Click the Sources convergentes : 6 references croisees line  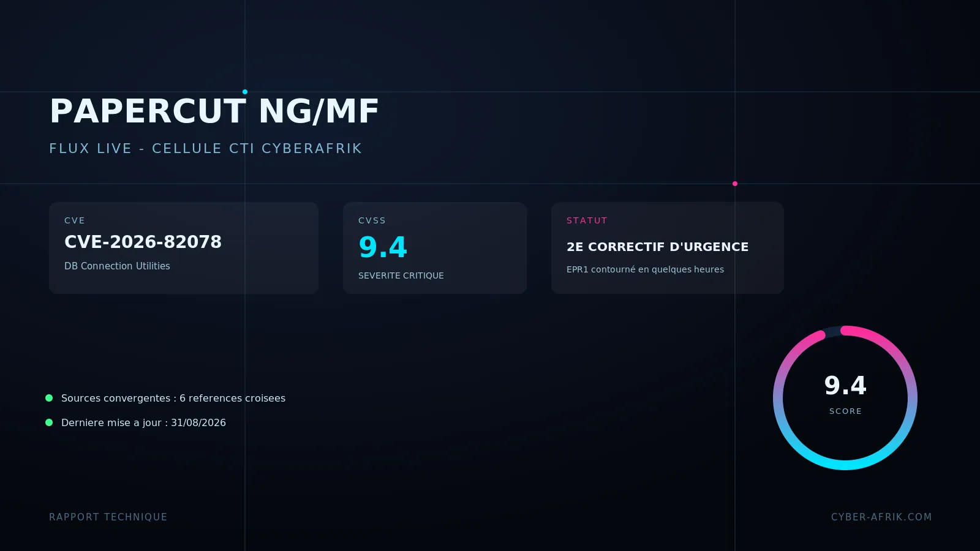click(x=173, y=398)
